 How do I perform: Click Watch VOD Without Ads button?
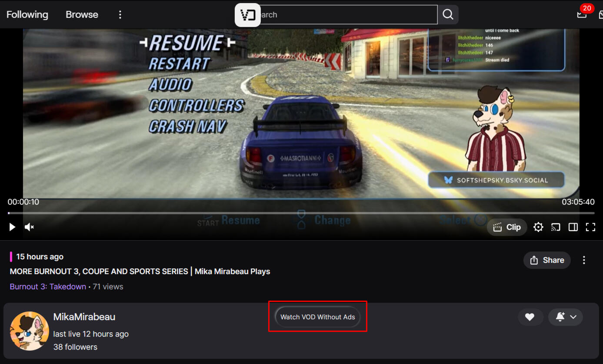(318, 317)
